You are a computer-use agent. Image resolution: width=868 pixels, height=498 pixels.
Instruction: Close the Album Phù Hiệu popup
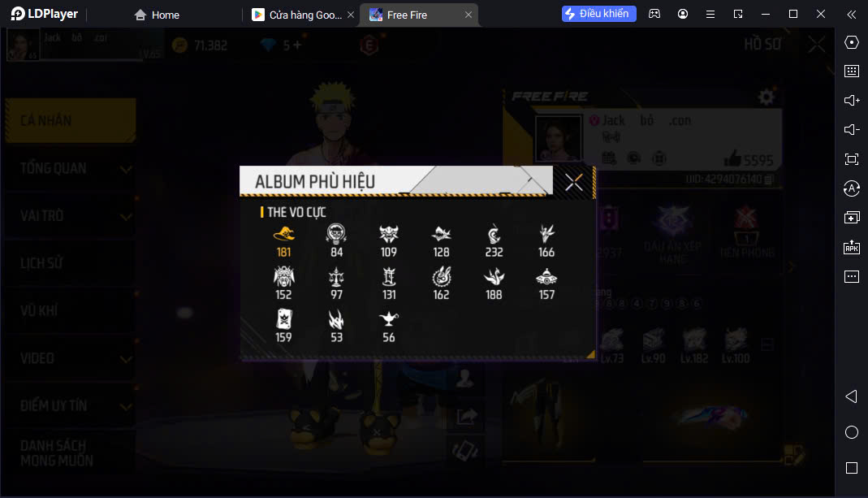[x=573, y=182]
